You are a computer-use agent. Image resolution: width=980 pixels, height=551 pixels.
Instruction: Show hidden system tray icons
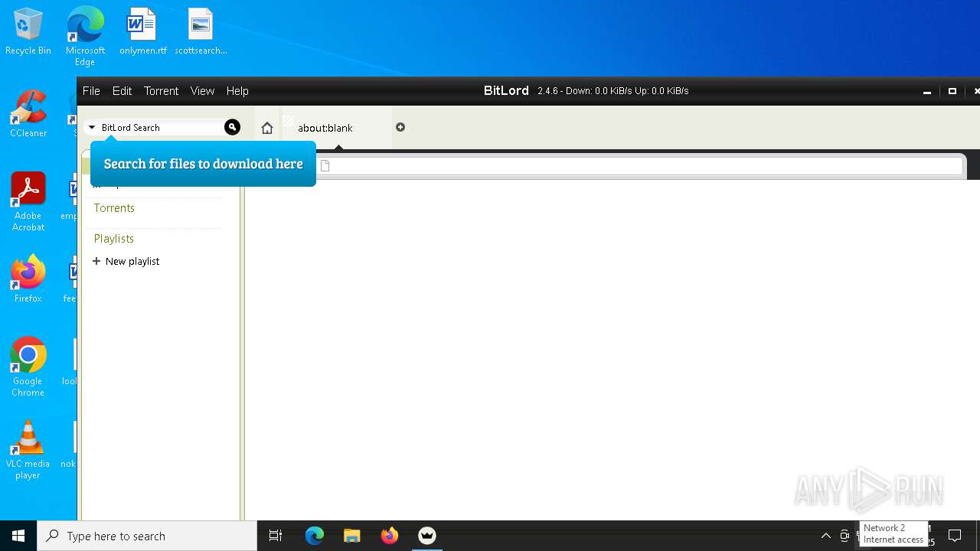826,536
